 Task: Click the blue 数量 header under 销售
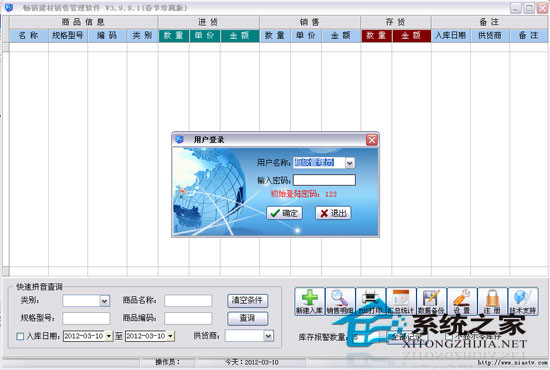[275, 36]
